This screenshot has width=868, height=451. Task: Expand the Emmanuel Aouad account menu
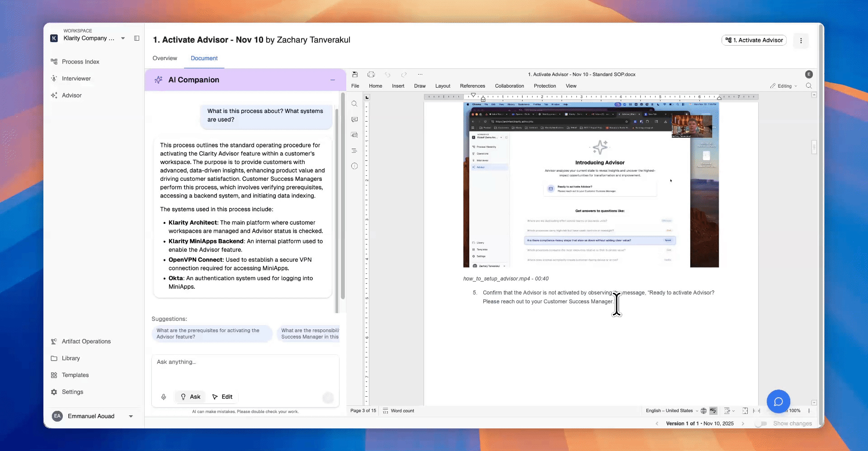coord(131,416)
